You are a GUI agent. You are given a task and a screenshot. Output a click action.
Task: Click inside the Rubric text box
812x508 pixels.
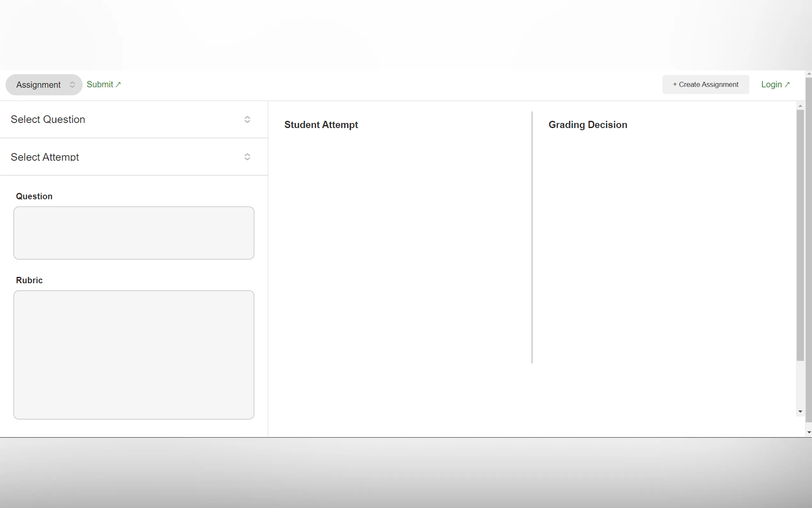pos(134,354)
